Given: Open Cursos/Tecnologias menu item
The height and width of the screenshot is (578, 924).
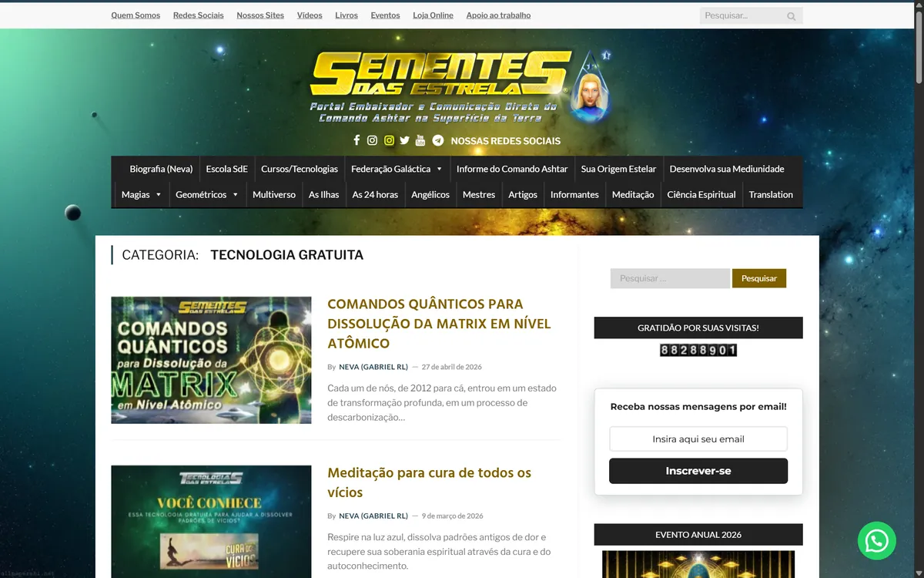Looking at the screenshot, I should point(300,169).
